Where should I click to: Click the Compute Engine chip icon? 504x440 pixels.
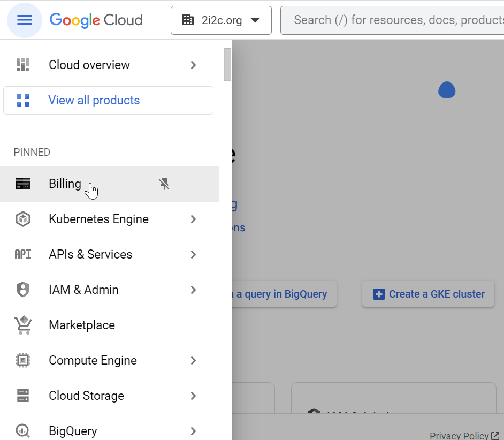click(x=23, y=361)
